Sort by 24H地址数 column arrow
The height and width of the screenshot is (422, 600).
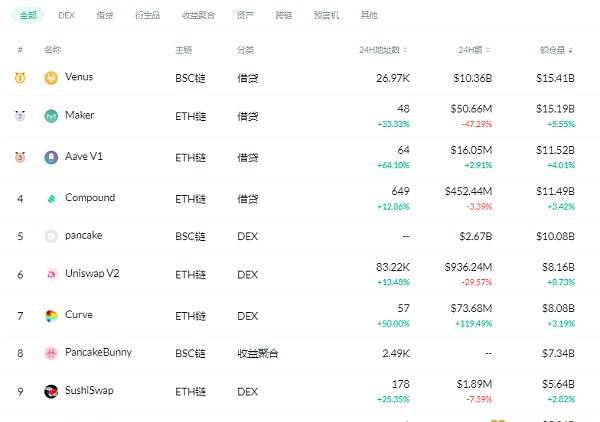pos(405,50)
